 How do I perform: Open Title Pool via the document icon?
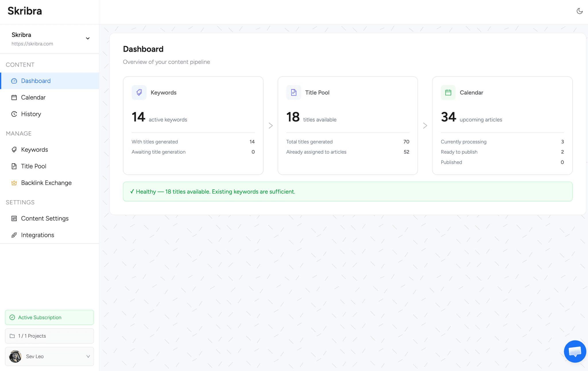14,166
